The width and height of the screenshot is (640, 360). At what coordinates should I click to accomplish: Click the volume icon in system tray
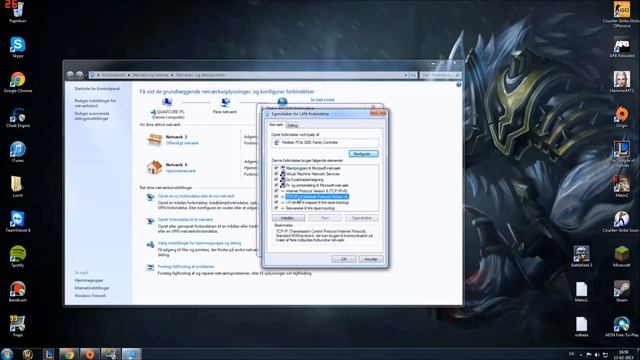pyautogui.click(x=597, y=355)
